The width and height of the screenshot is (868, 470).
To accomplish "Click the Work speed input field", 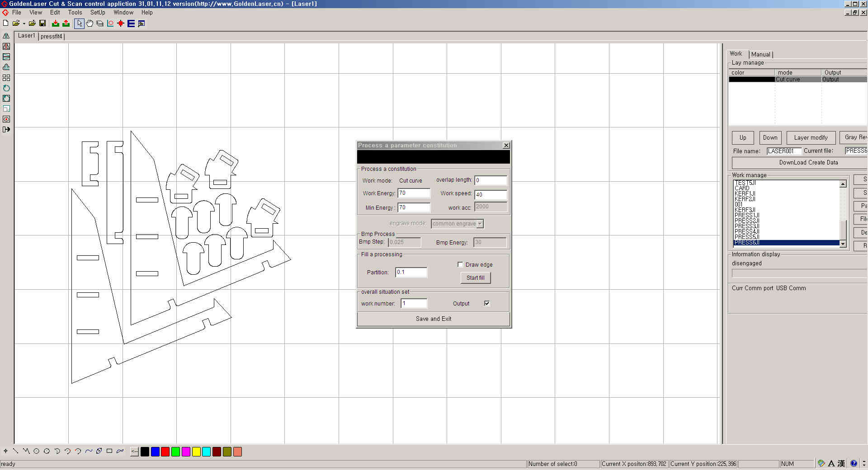I will tap(491, 195).
